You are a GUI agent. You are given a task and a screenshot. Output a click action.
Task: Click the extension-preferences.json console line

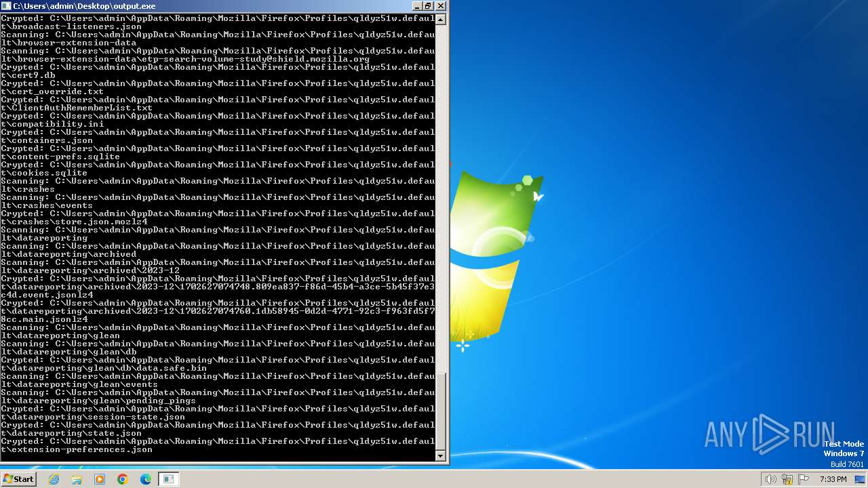coord(76,449)
